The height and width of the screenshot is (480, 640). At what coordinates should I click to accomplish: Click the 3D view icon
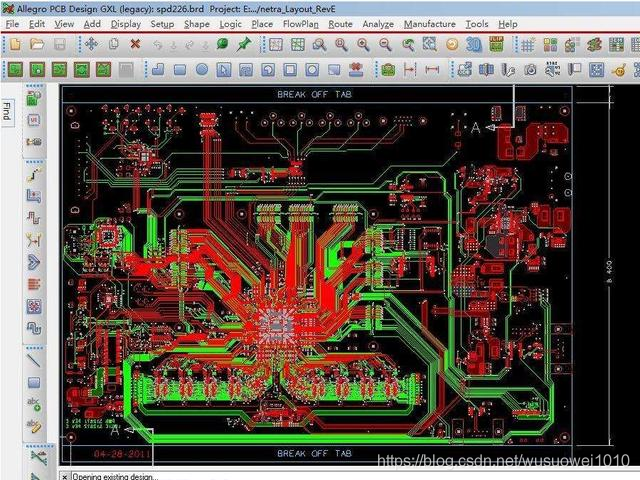pos(474,45)
